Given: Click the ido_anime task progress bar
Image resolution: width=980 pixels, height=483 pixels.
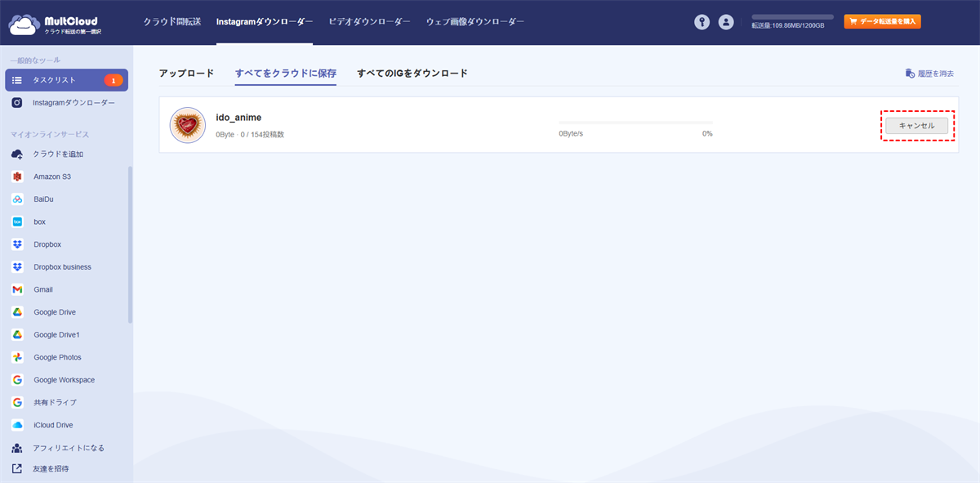Looking at the screenshot, I should pos(635,123).
